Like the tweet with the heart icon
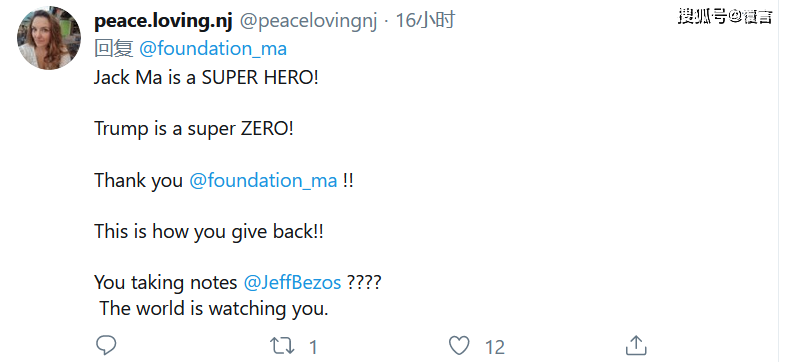Screen dimensions: 787x362 (459, 346)
